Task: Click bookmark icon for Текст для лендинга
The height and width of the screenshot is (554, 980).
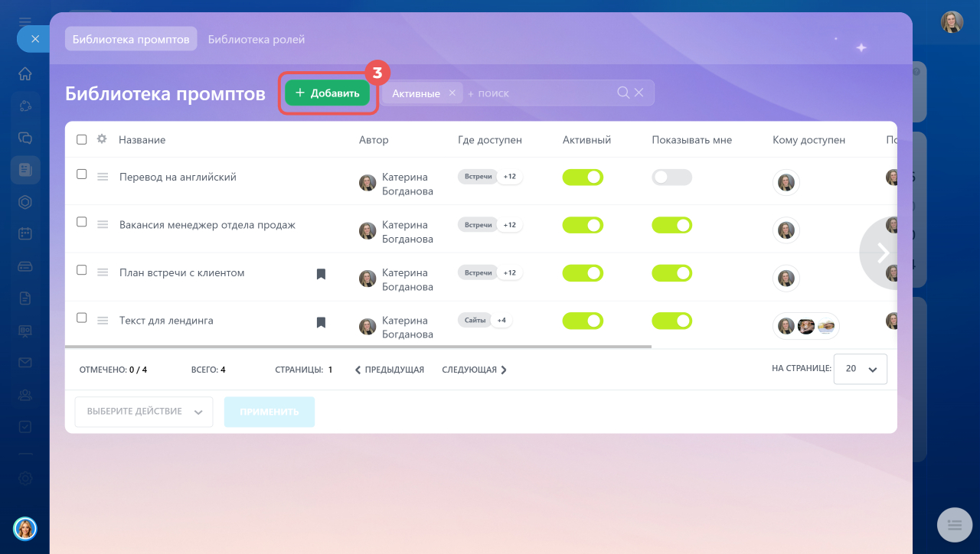Action: 321,322
